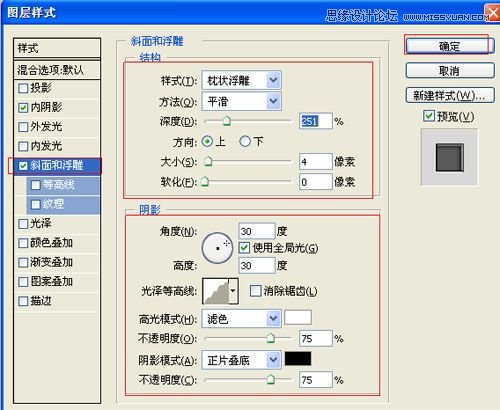
Task: Click the 软化 soften slider handle
Action: [x=205, y=182]
